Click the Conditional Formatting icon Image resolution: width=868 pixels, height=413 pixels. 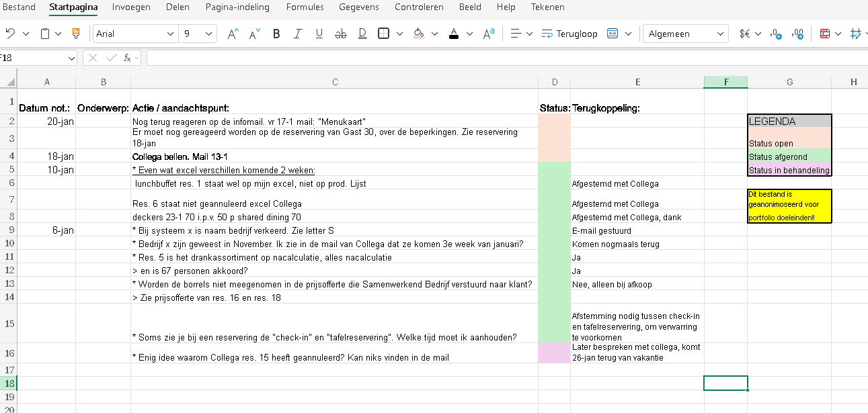824,34
